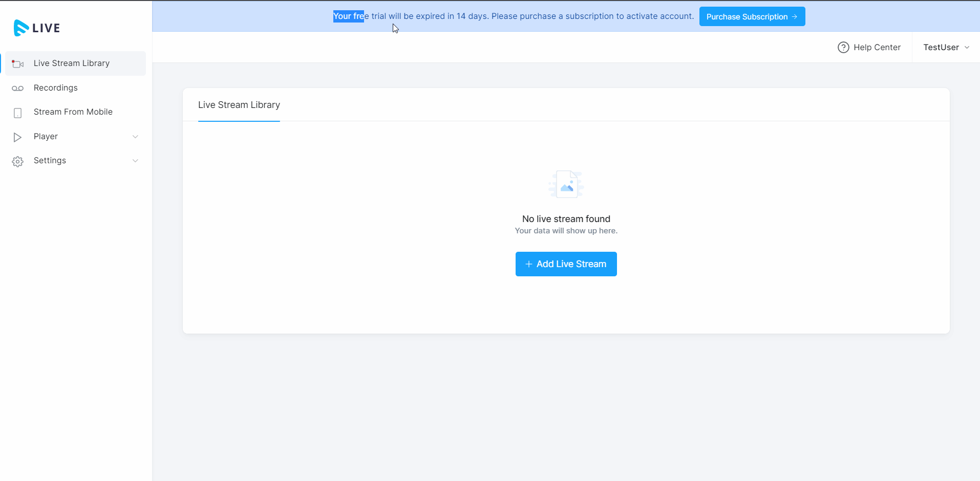Click the Purchase Subscription button label
The width and height of the screenshot is (980, 481).
pyautogui.click(x=747, y=17)
